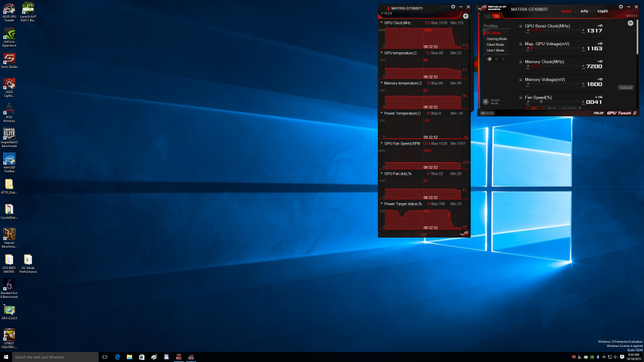This screenshot has height=362, width=644.
Task: Toggle lock for Memory Clock
Action: (521, 62)
